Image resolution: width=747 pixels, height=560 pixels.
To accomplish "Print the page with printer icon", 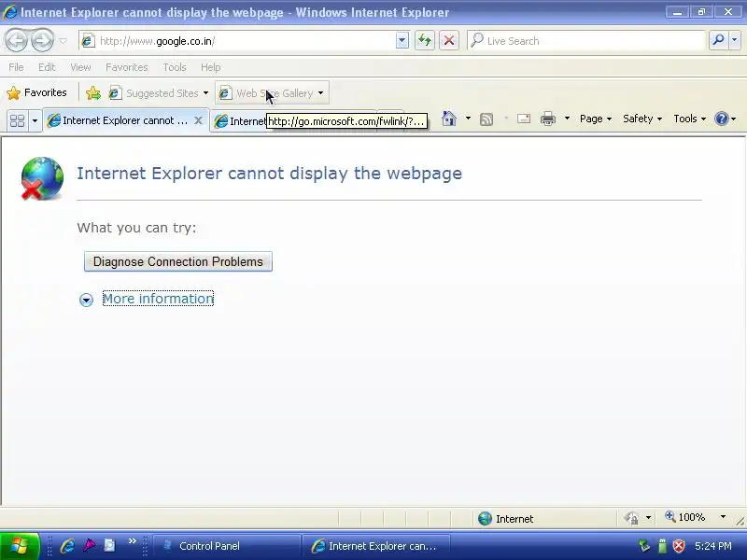I will point(548,119).
